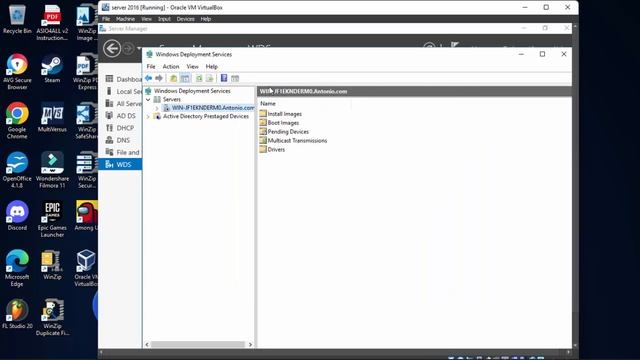The height and width of the screenshot is (360, 640).
Task: Open VirtualBox Help menu
Action: (206, 19)
